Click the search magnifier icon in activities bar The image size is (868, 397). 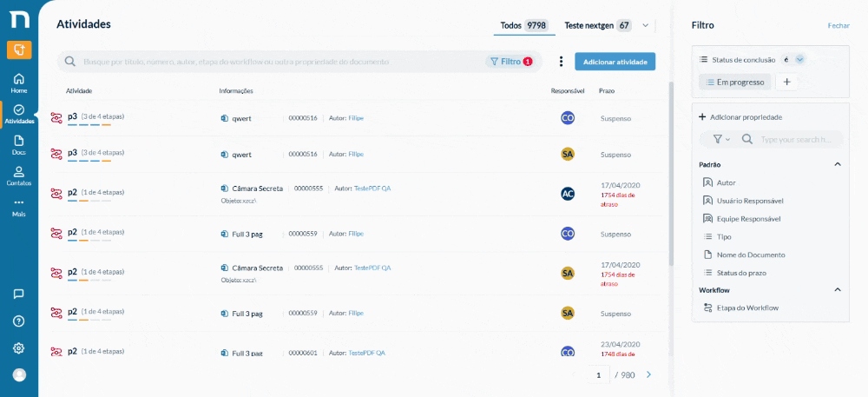coord(70,62)
